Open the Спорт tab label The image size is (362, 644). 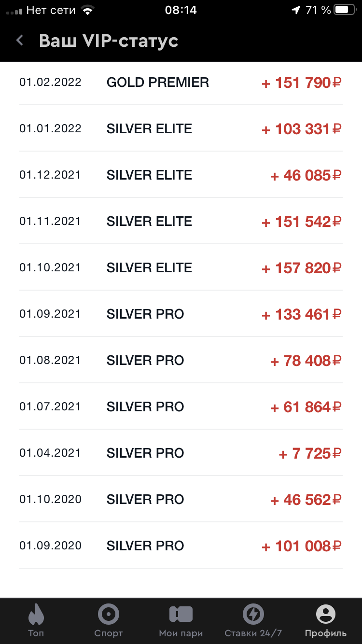point(109,633)
